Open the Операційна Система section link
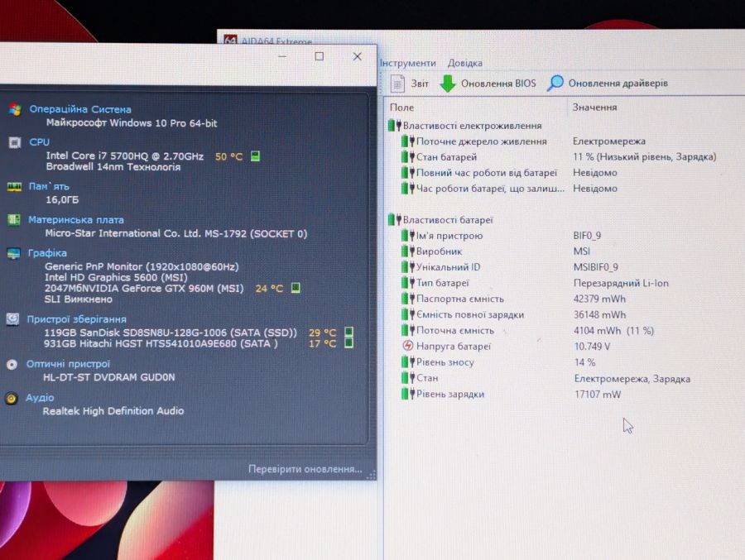745x560 pixels. pos(80,108)
